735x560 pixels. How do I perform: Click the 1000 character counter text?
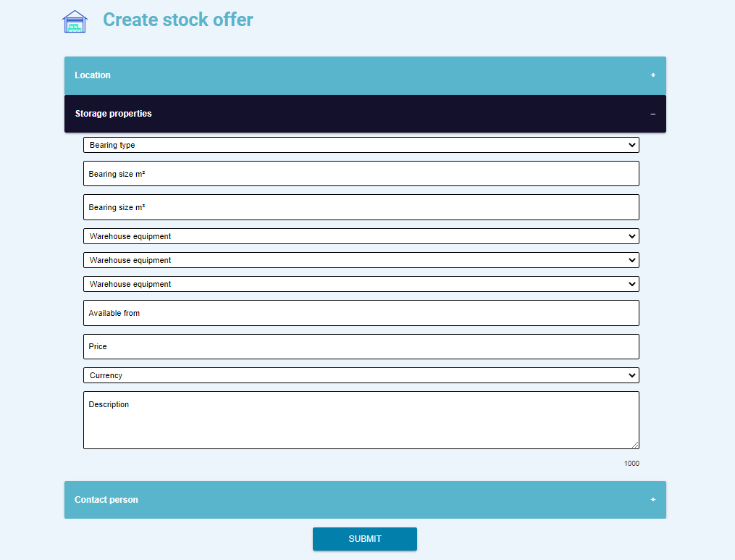631,464
